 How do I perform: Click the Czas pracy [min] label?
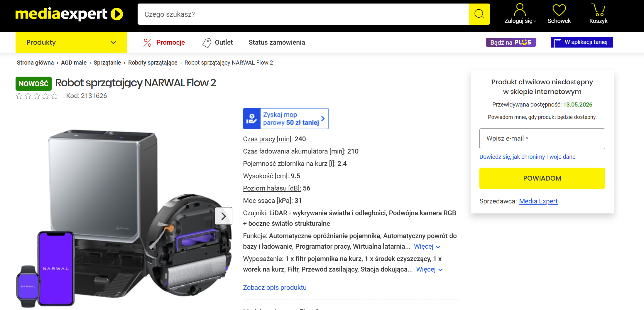click(268, 139)
